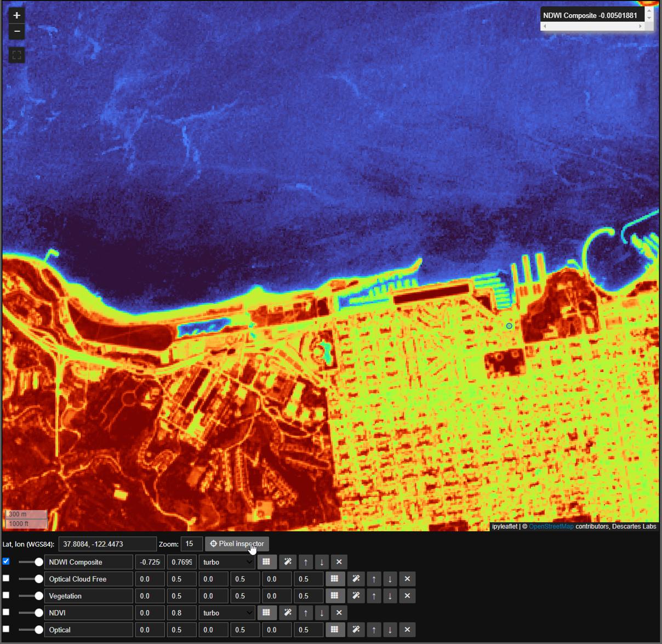The width and height of the screenshot is (662, 644).
Task: Click the grid icon on Vegetation row
Action: tap(334, 596)
